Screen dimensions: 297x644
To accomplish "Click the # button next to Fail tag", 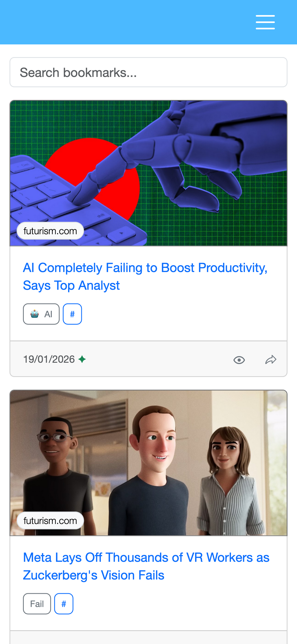I will click(64, 604).
